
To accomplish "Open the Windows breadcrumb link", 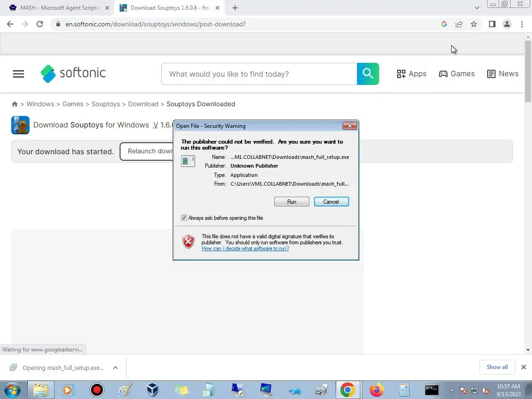I will pyautogui.click(x=40, y=104).
